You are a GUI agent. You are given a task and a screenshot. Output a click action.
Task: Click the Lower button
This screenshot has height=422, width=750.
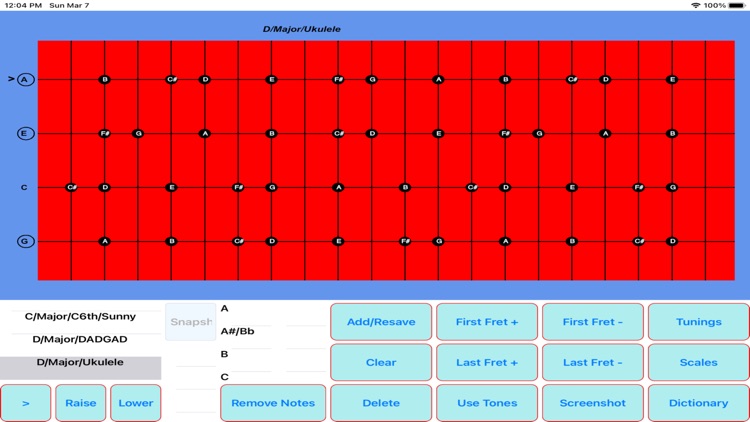tap(136, 403)
